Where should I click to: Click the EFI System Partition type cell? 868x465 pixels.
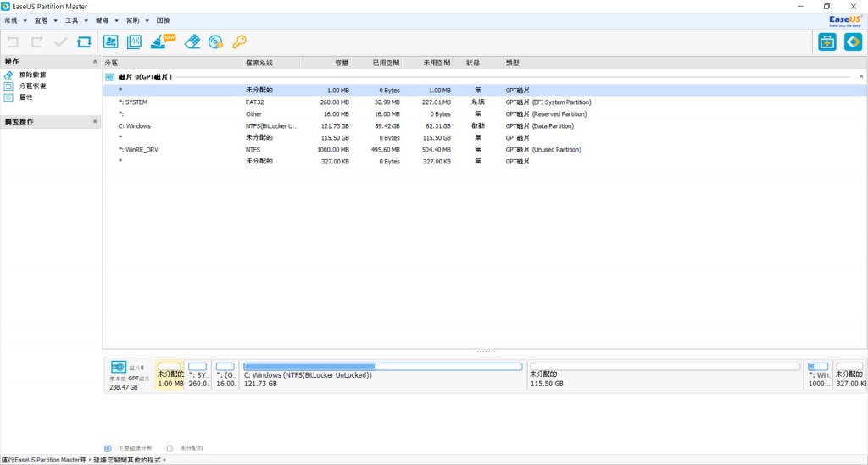(x=548, y=102)
